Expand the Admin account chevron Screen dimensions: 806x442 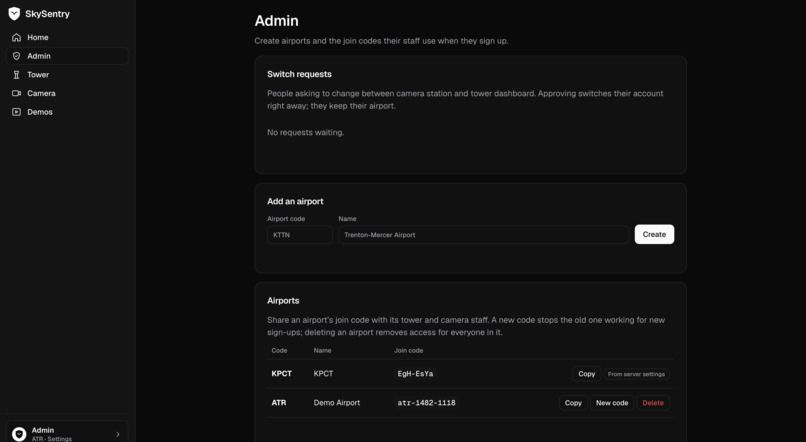coord(118,434)
